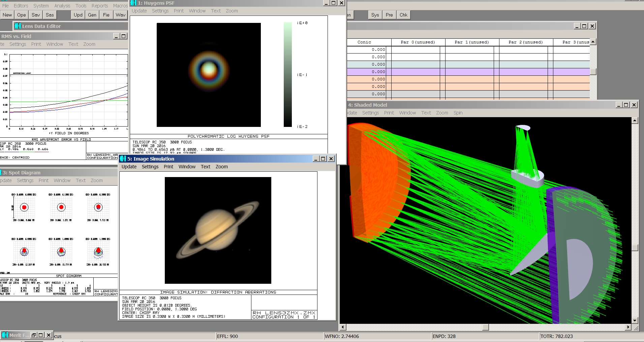Click the Gen toolbar button

92,15
